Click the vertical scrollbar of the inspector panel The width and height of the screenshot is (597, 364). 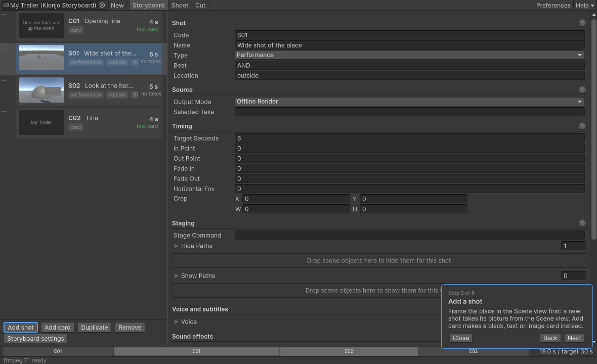tap(594, 129)
